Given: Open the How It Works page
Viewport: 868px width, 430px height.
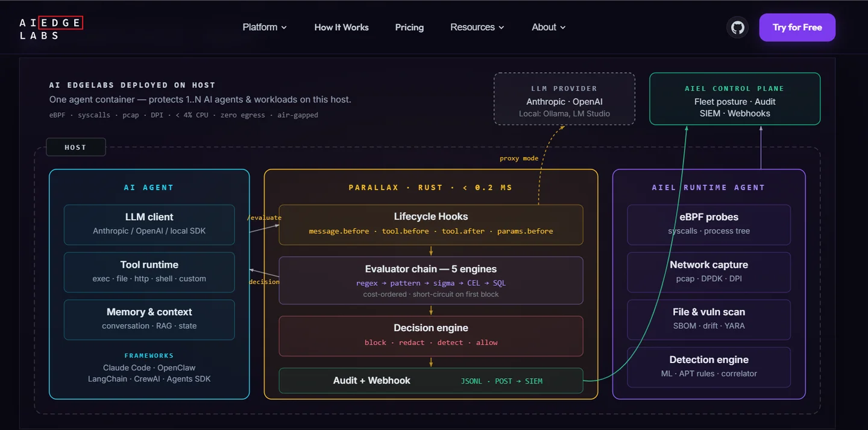Looking at the screenshot, I should (x=341, y=27).
